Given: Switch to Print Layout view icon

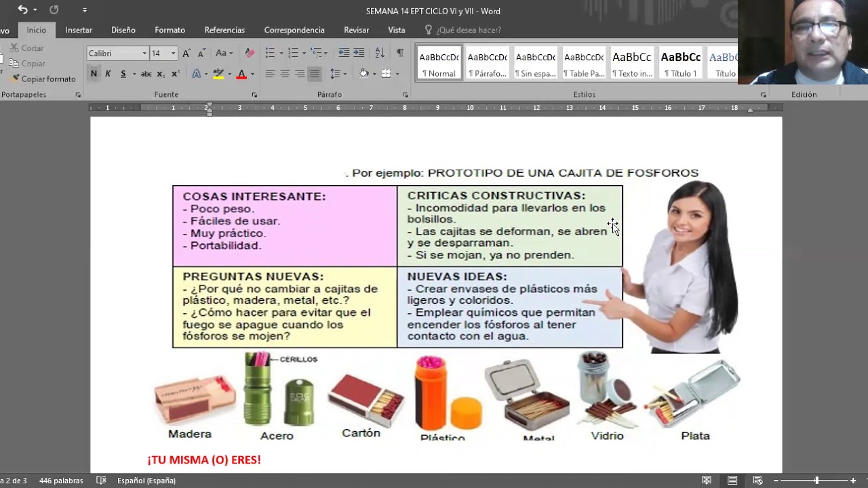Looking at the screenshot, I should (732, 481).
